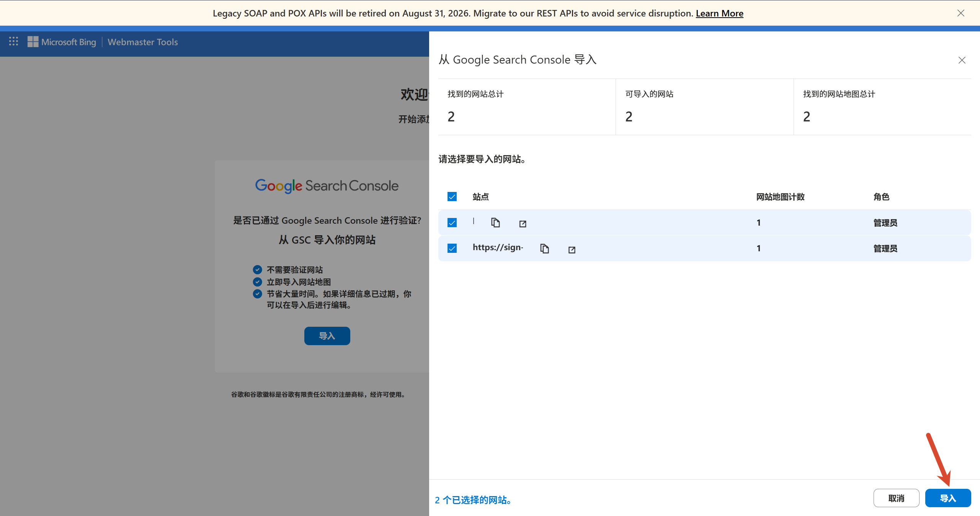This screenshot has height=516, width=980.
Task: Click the 找到的网站总计 stat label
Action: (x=475, y=94)
